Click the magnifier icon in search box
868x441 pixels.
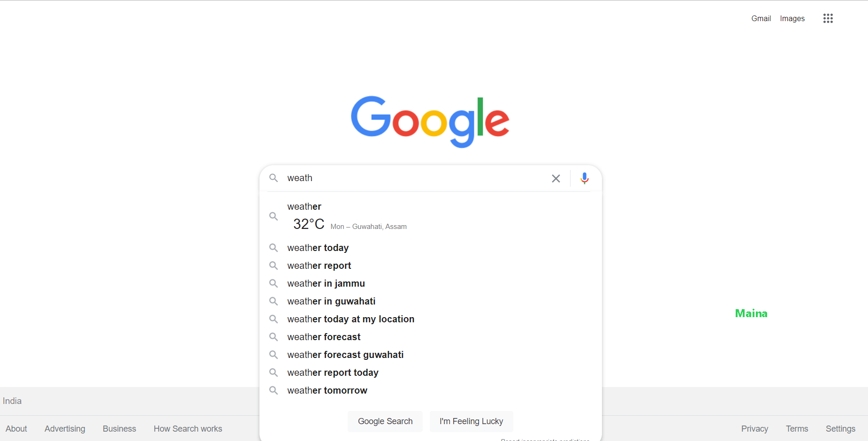coord(274,178)
